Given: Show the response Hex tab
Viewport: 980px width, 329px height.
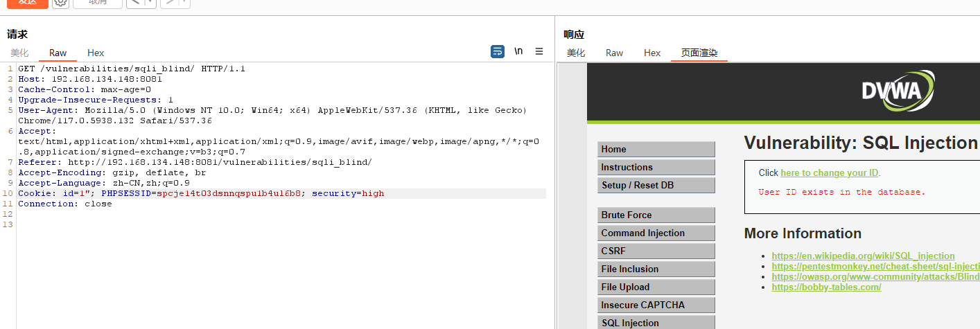Looking at the screenshot, I should coord(652,53).
